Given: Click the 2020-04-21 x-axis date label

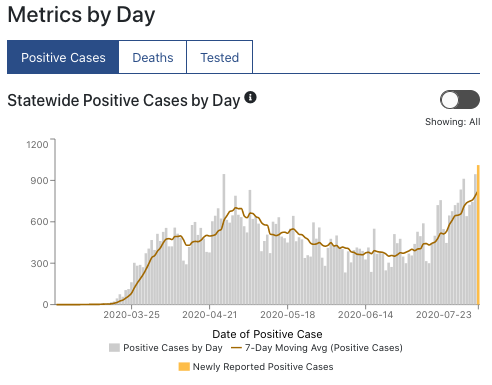Looking at the screenshot, I should [209, 315].
